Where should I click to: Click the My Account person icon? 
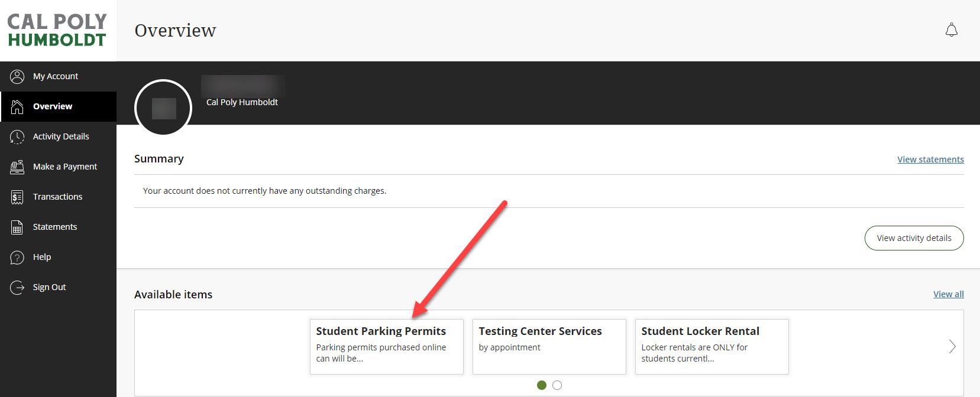pyautogui.click(x=17, y=76)
